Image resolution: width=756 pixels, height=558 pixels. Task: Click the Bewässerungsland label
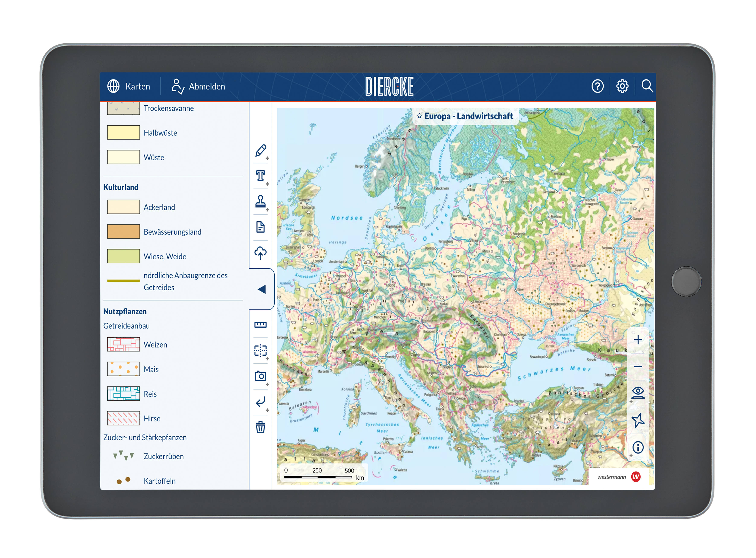[172, 232]
